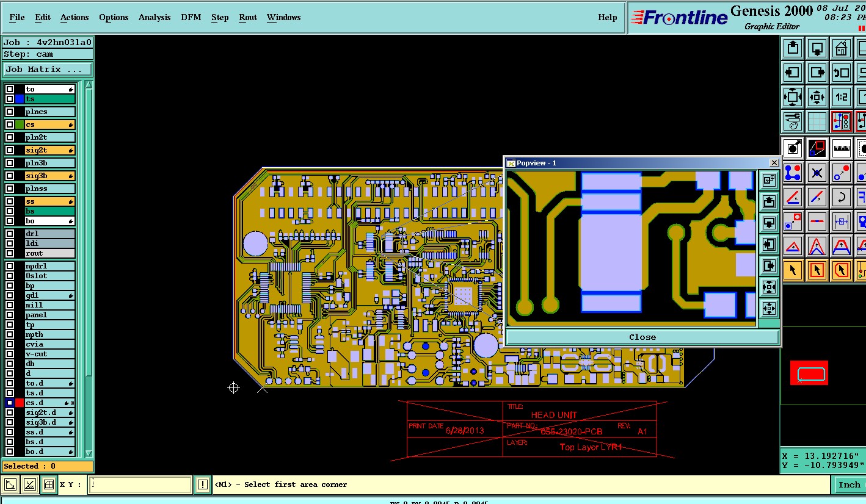Click the pan left arrow icon
Screen dimensions: 866x504
(x=793, y=73)
